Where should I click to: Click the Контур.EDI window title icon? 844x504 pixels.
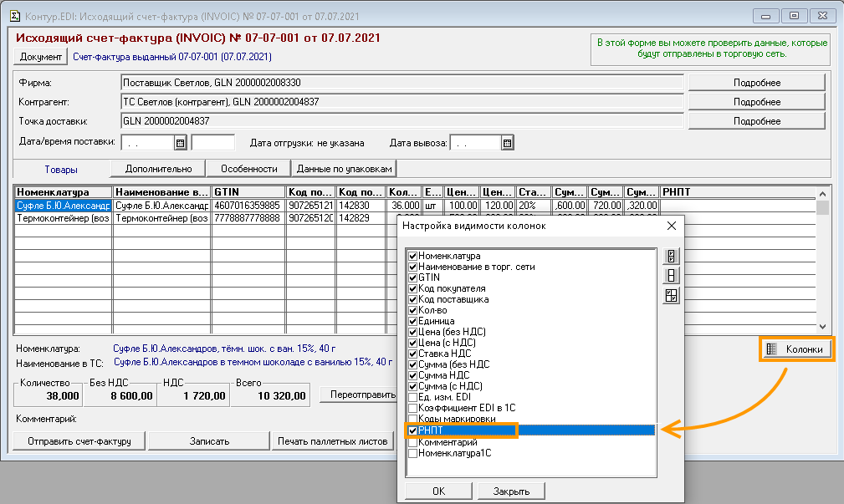14,15
